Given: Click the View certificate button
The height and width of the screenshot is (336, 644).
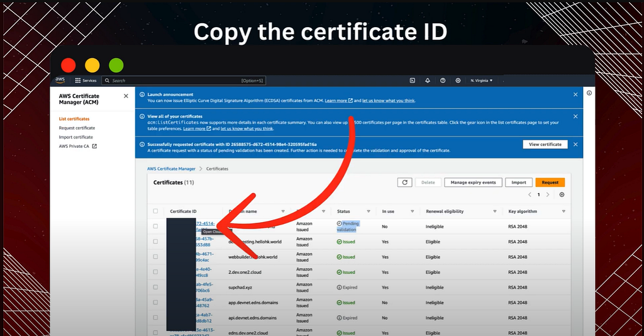Looking at the screenshot, I should pos(545,145).
